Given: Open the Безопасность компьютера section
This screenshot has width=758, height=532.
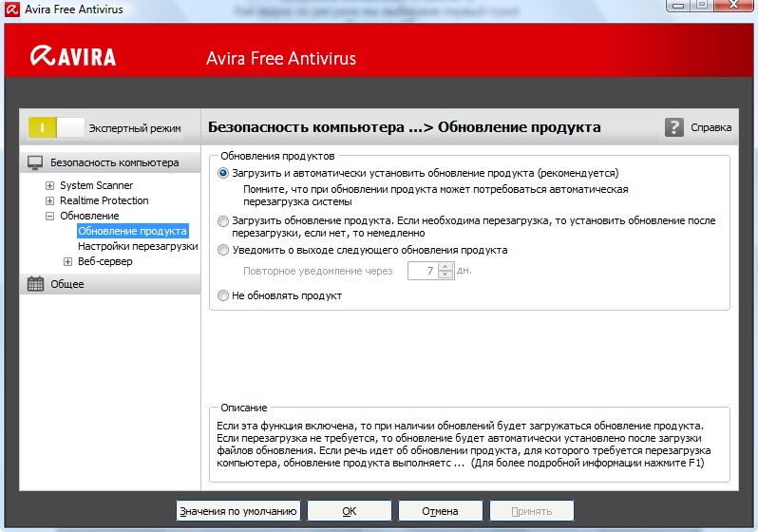Looking at the screenshot, I should click(x=110, y=162).
